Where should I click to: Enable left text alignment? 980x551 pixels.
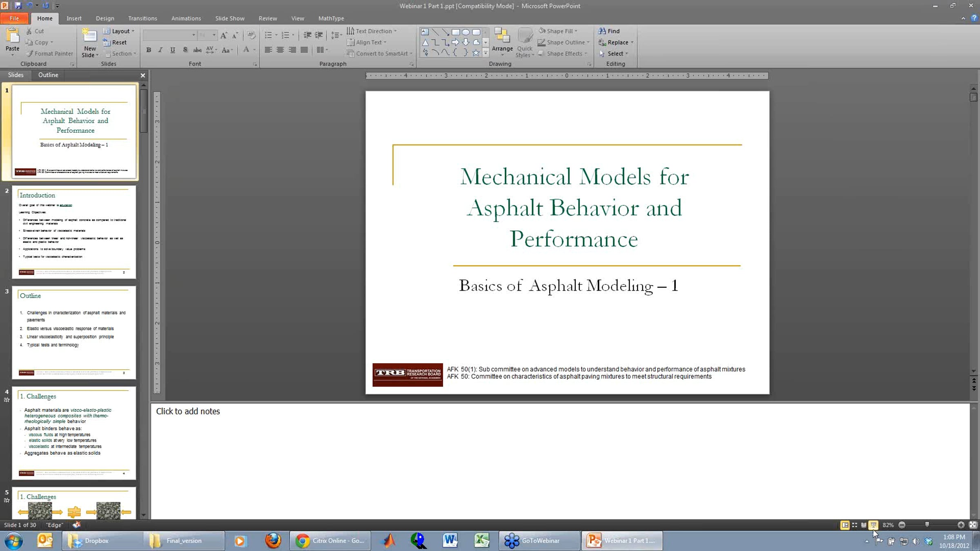268,50
